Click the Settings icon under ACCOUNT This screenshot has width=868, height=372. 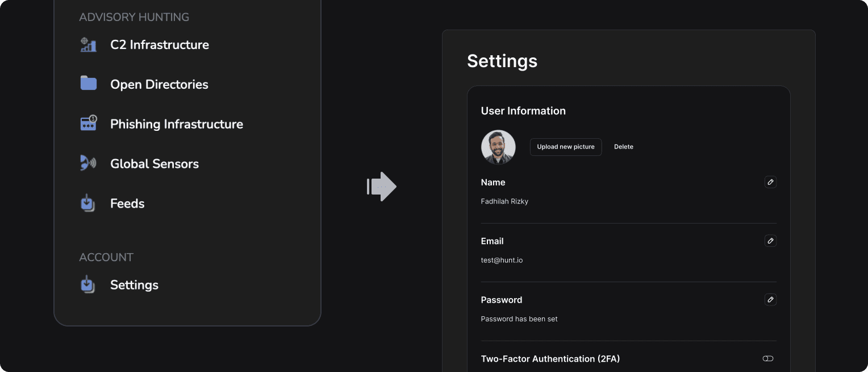tap(88, 284)
